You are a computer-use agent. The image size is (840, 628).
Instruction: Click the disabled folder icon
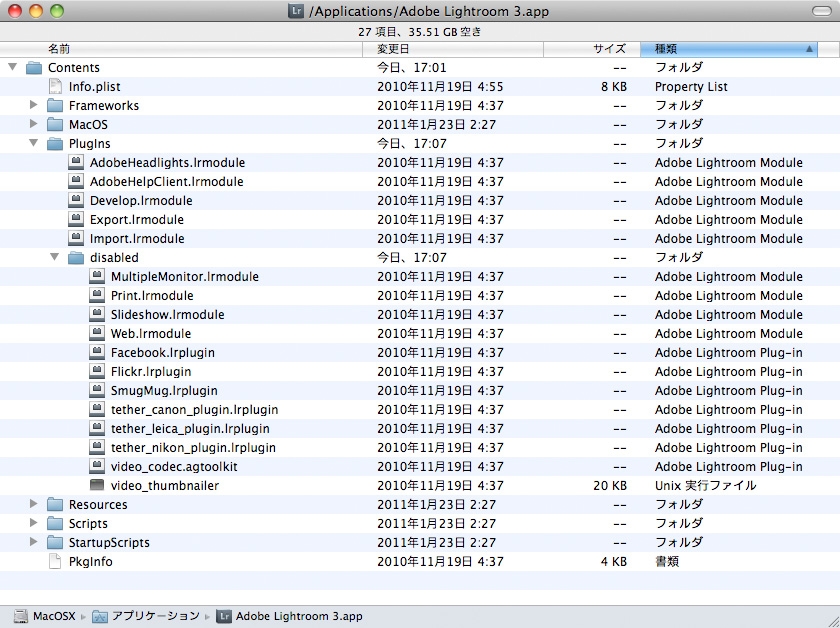point(76,258)
